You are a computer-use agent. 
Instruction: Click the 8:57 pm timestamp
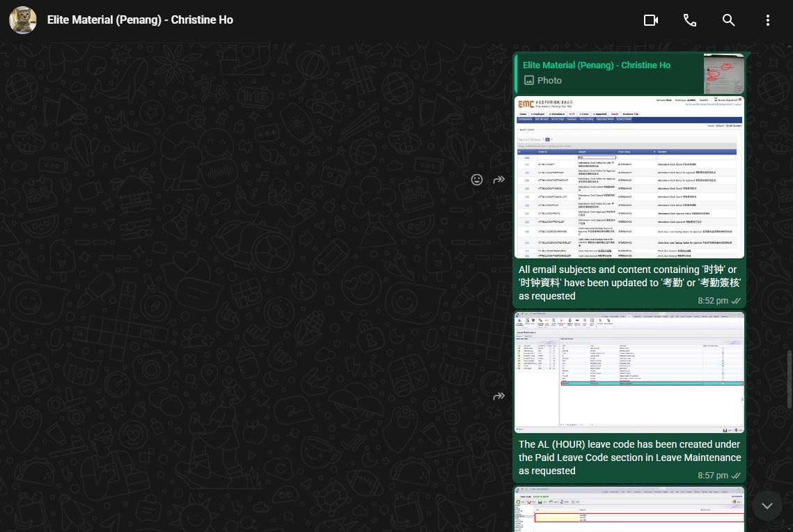tap(713, 476)
